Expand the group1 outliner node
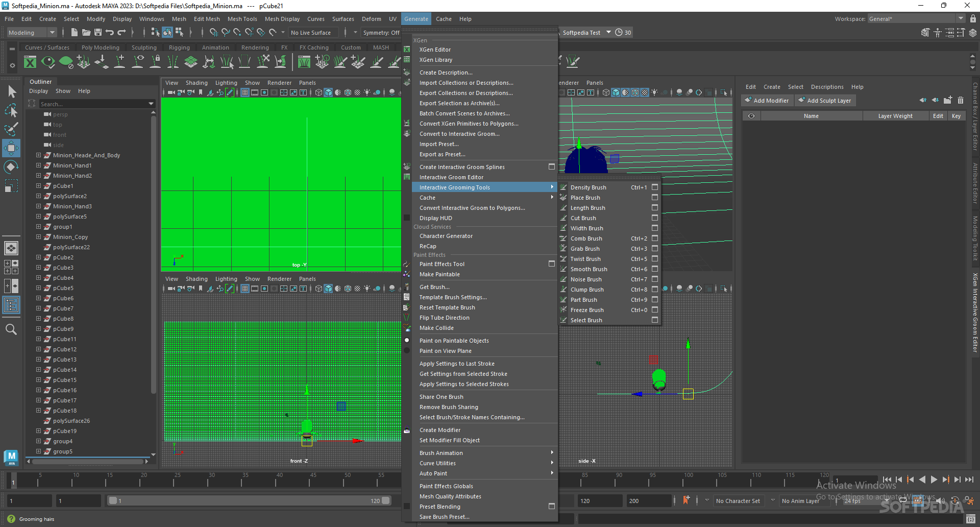This screenshot has width=980, height=527. tap(38, 227)
